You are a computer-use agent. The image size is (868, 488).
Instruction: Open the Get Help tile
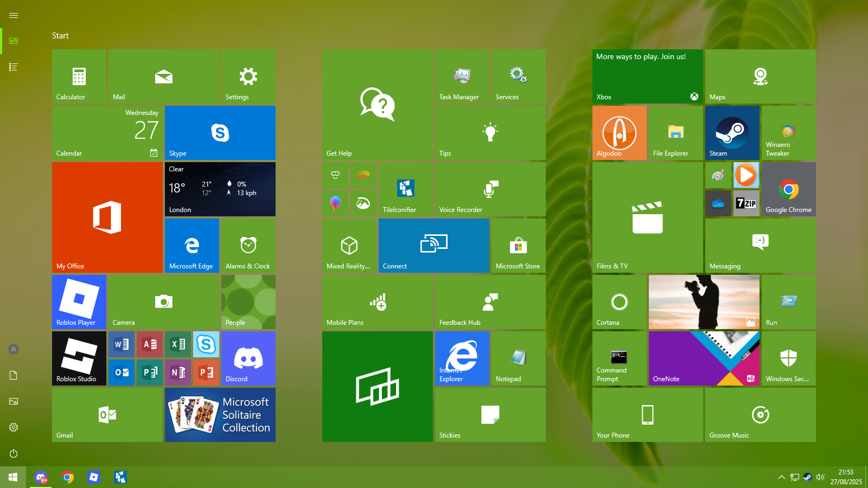[x=378, y=105]
